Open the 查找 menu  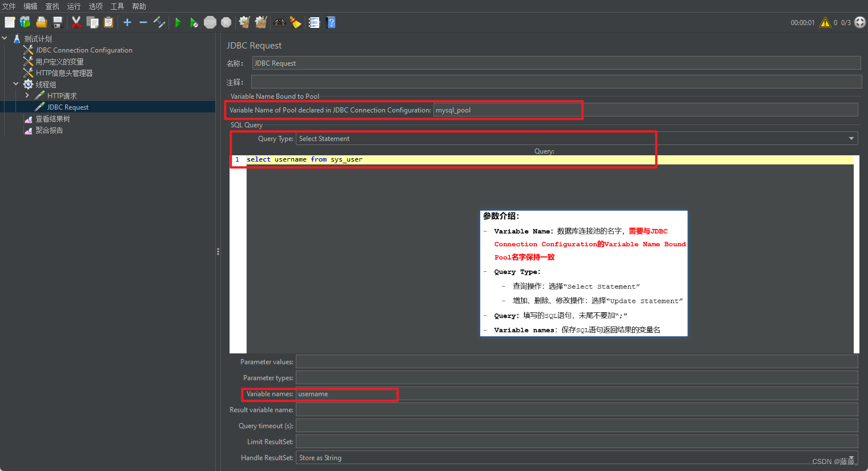tap(52, 6)
